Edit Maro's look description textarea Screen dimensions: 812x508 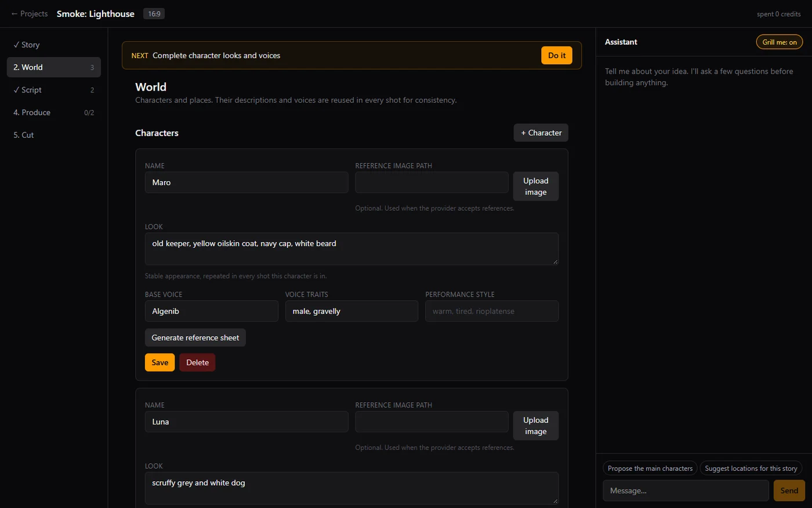351,249
